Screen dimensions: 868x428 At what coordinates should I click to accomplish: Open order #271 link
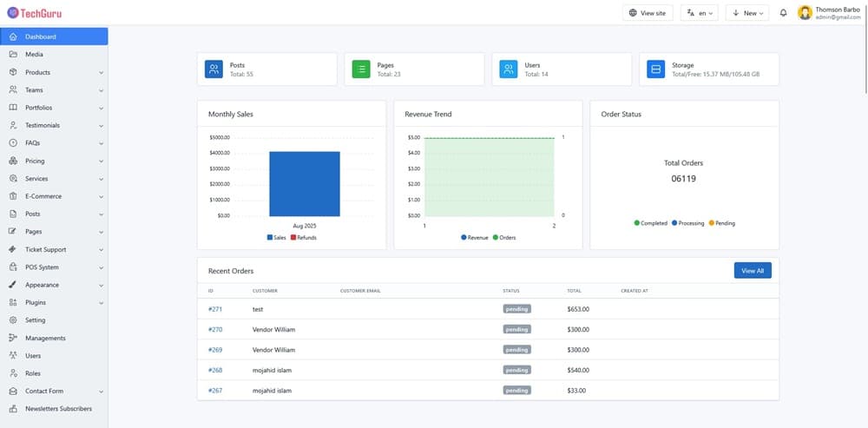[215, 308]
